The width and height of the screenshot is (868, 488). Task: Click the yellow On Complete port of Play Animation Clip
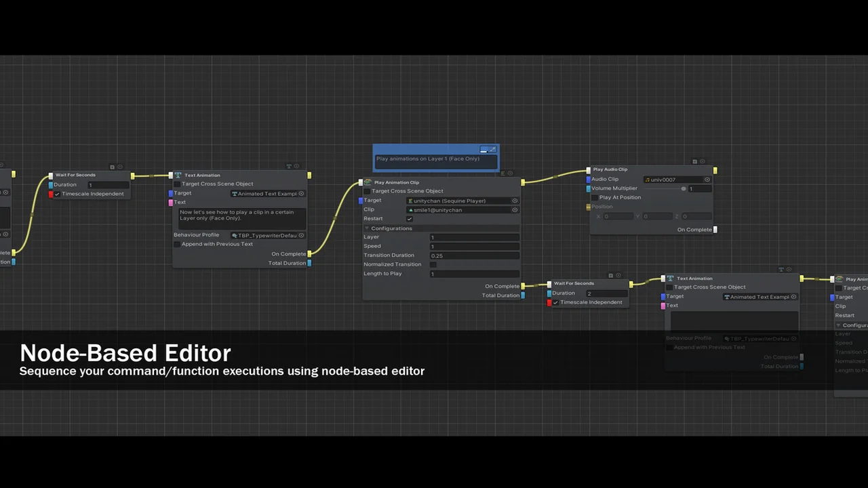[523, 286]
